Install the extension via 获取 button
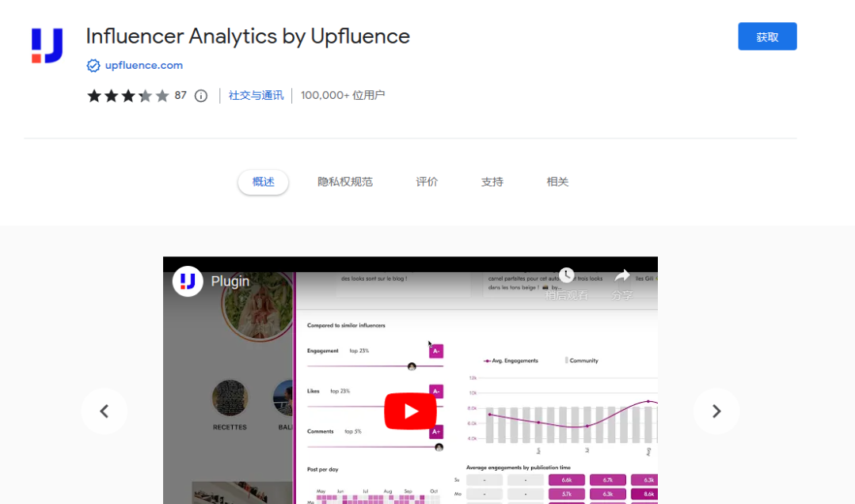The width and height of the screenshot is (855, 504). click(767, 36)
